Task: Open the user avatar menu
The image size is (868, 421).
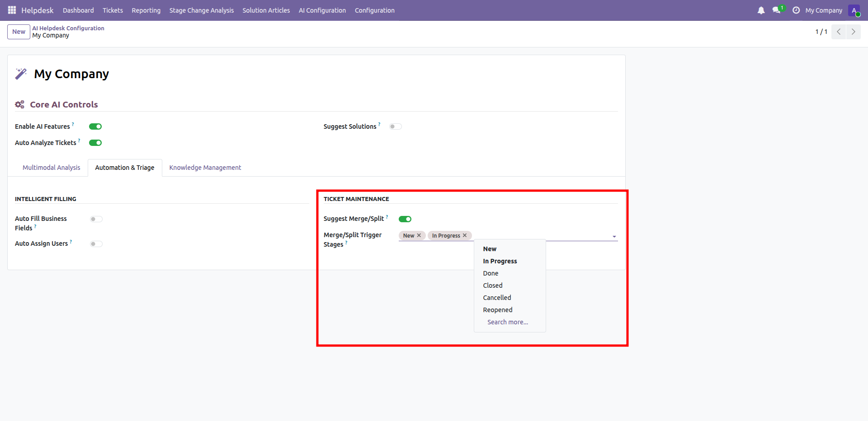Action: [854, 10]
